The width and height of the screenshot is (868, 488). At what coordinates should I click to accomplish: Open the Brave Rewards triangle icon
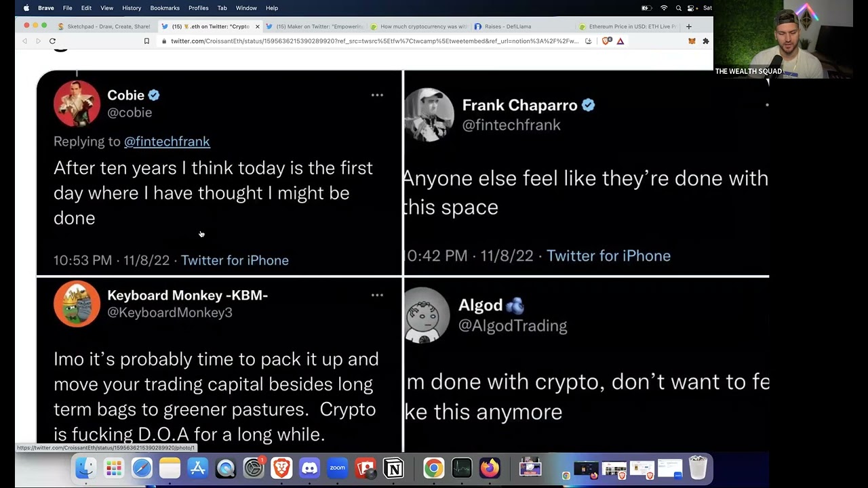coord(620,41)
